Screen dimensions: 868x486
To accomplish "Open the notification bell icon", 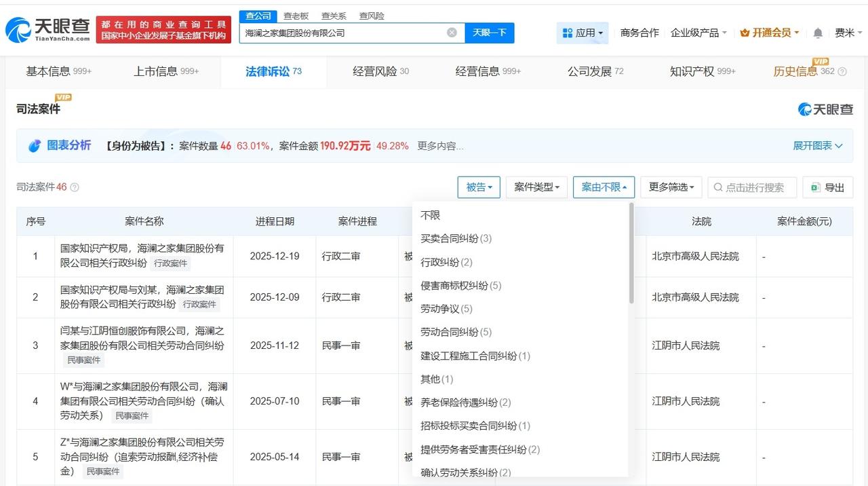I will (817, 32).
